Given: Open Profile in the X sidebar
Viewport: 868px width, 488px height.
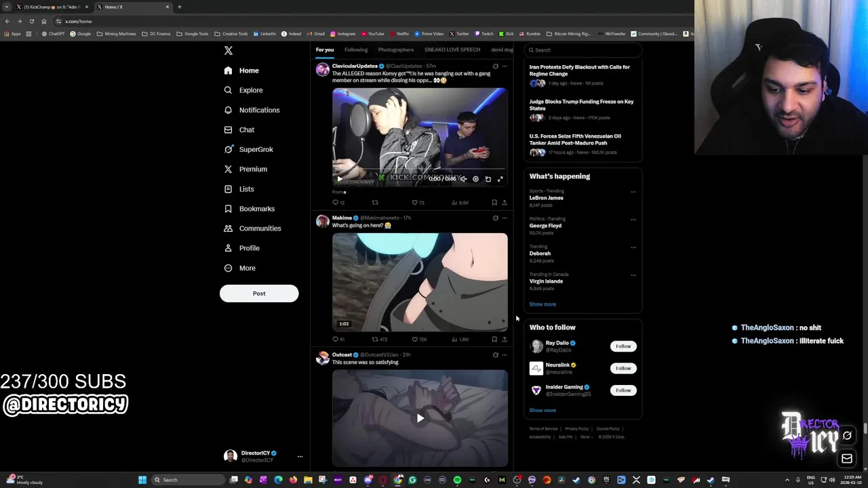Looking at the screenshot, I should pyautogui.click(x=242, y=248).
